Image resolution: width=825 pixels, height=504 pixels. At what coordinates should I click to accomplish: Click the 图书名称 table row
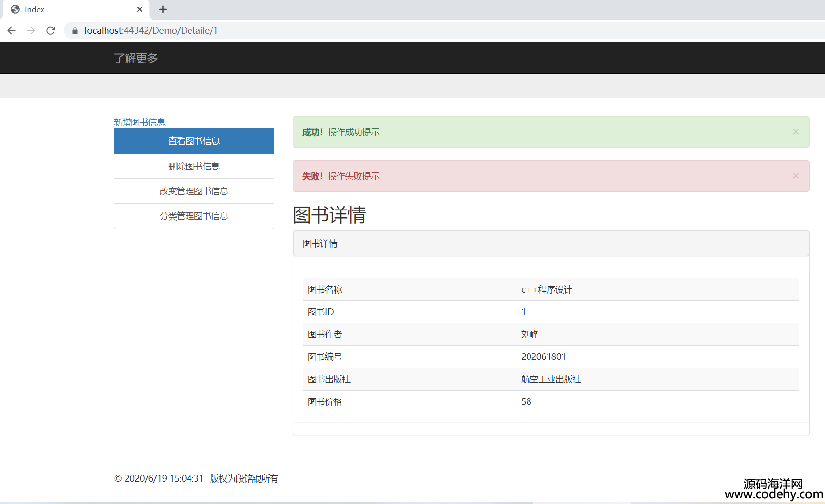(550, 290)
